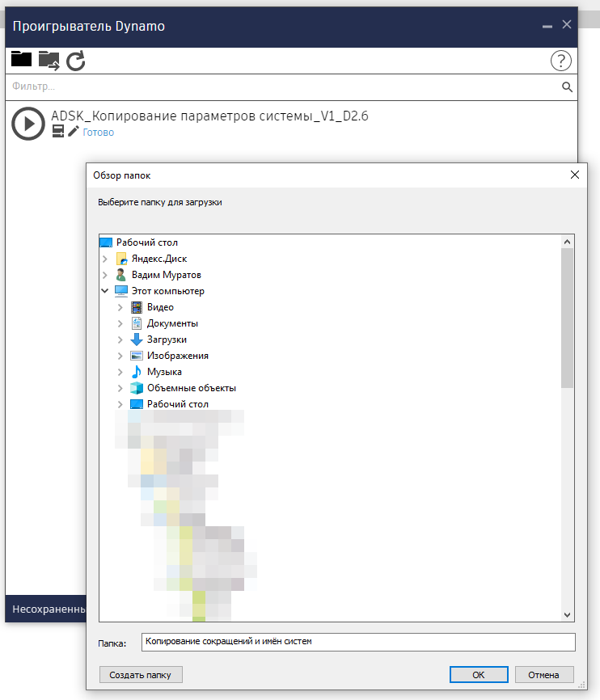Image resolution: width=600 pixels, height=700 pixels.
Task: Select Этот компьютер in the tree
Action: point(168,291)
